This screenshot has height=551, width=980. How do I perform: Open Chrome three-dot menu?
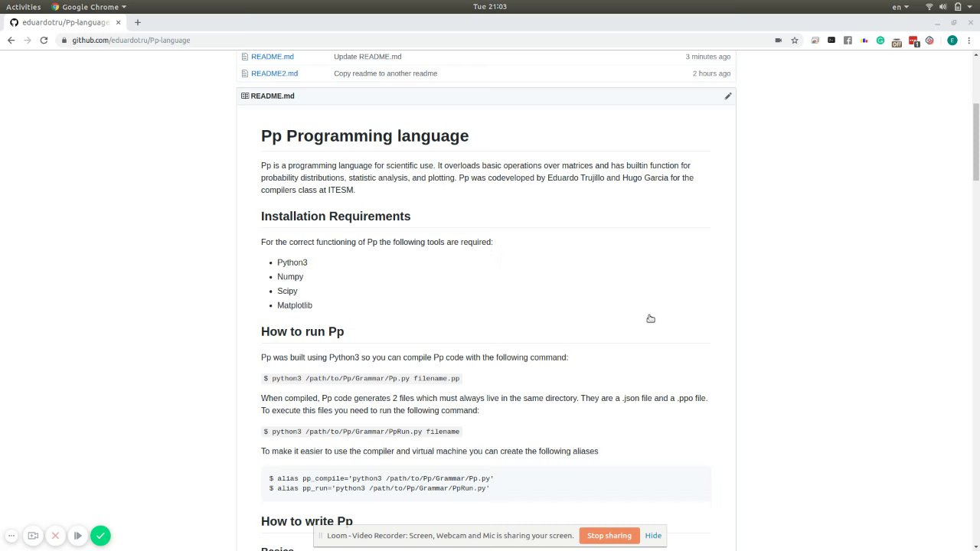pos(969,40)
